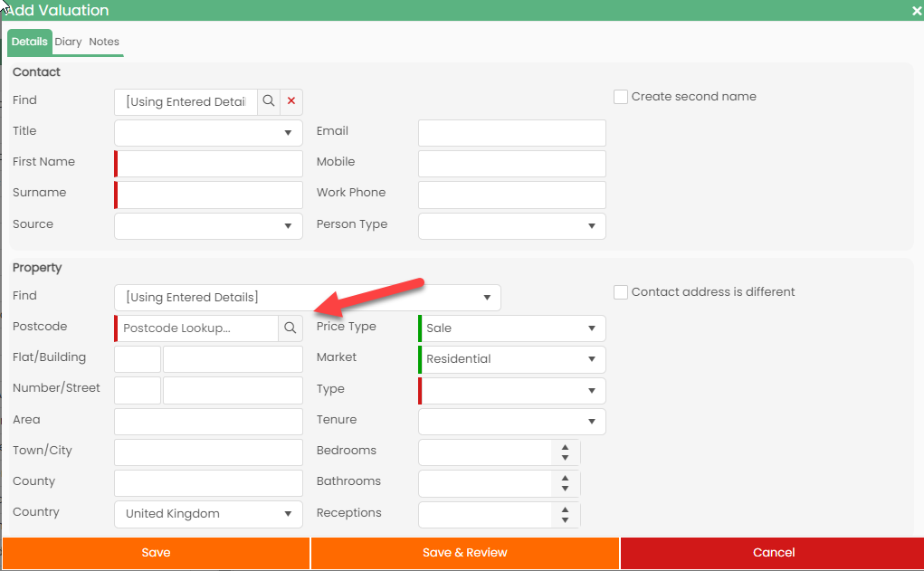Viewport: 924px width, 571px height.
Task: Clear Contact Find with red X icon
Action: coord(291,101)
